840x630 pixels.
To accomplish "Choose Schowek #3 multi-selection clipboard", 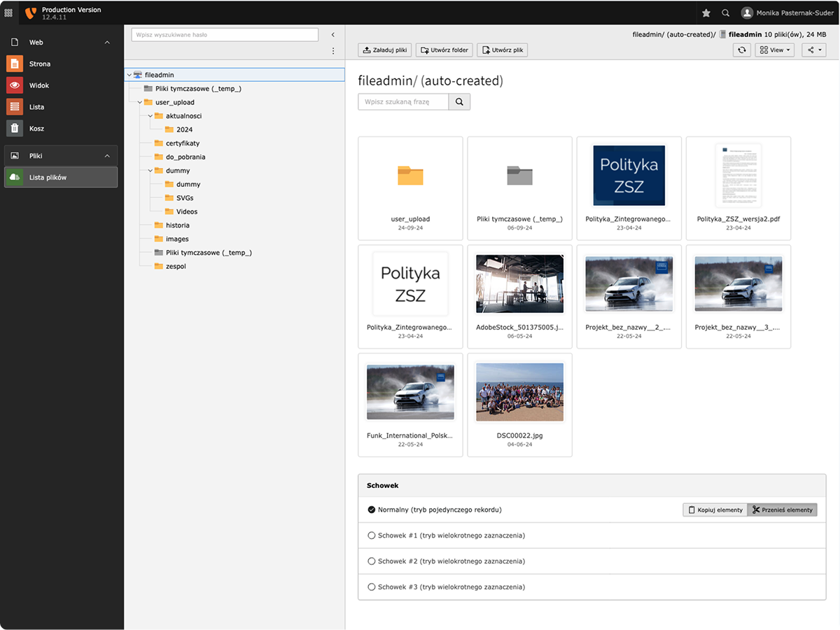I will coord(372,587).
